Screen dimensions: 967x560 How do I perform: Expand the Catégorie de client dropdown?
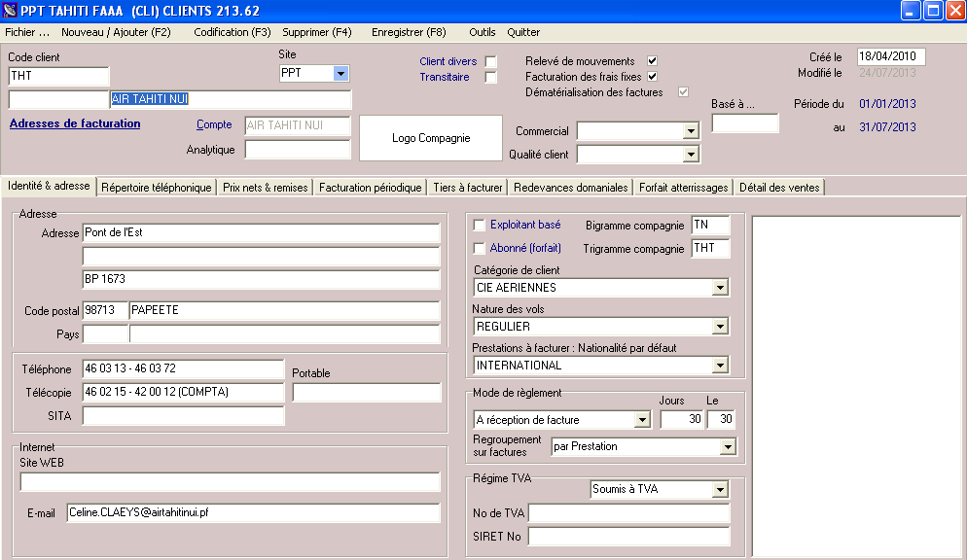click(x=720, y=288)
